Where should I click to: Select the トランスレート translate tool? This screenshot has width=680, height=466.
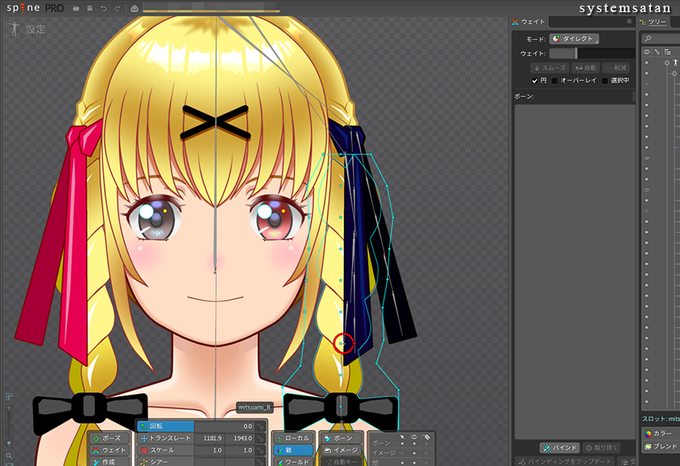(x=166, y=438)
